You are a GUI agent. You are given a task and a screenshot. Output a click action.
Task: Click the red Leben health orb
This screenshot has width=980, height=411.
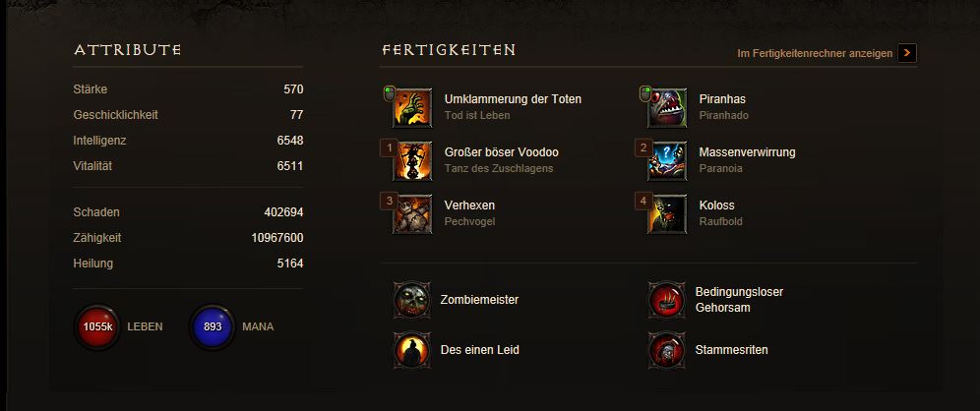(97, 326)
